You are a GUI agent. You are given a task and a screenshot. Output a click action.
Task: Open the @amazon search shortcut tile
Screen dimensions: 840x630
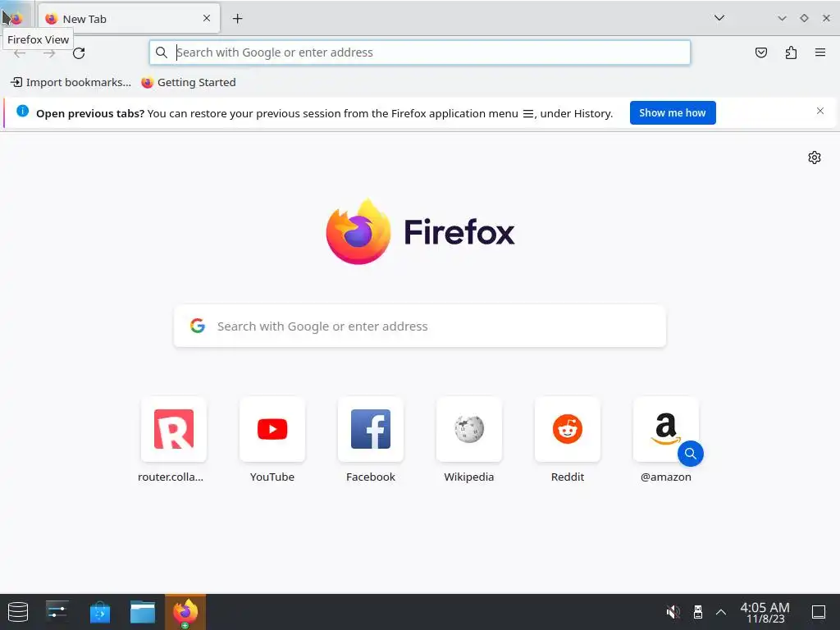click(666, 429)
